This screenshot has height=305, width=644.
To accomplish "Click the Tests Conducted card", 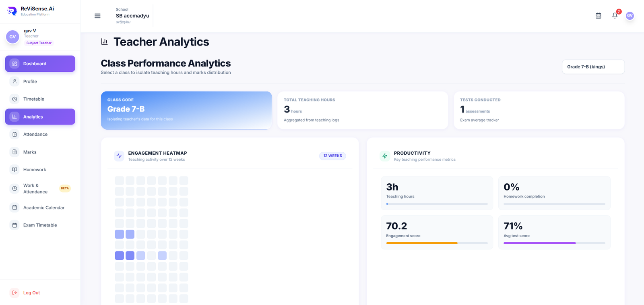I will click(x=539, y=110).
